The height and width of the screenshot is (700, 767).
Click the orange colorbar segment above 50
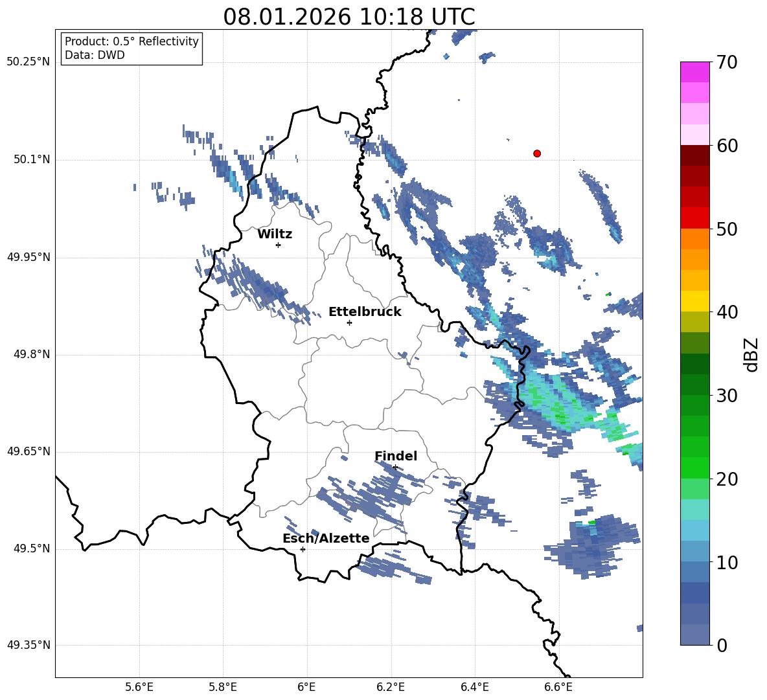coord(694,218)
